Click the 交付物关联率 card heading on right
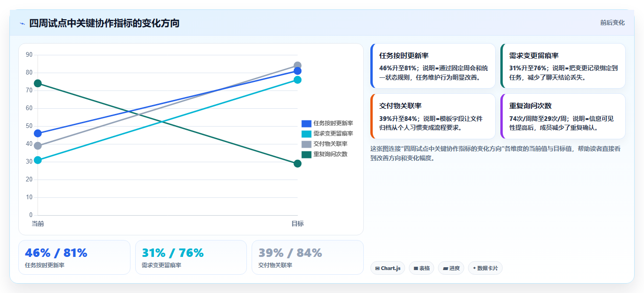This screenshot has width=644, height=293. tap(400, 106)
